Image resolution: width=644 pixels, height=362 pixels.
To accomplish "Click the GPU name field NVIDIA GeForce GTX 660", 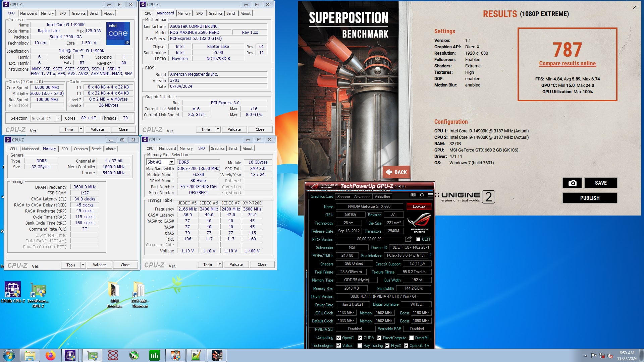I will tap(369, 206).
